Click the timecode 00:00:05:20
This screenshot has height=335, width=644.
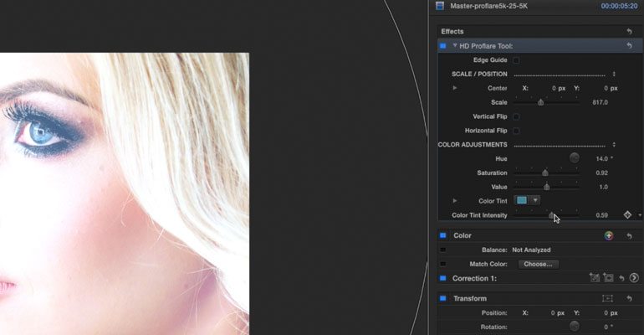coord(619,6)
